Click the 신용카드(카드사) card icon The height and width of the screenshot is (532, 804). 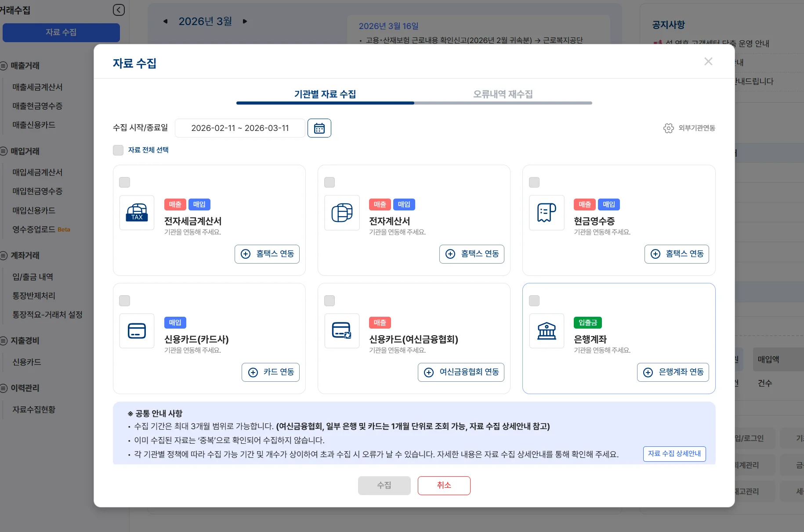click(x=137, y=331)
